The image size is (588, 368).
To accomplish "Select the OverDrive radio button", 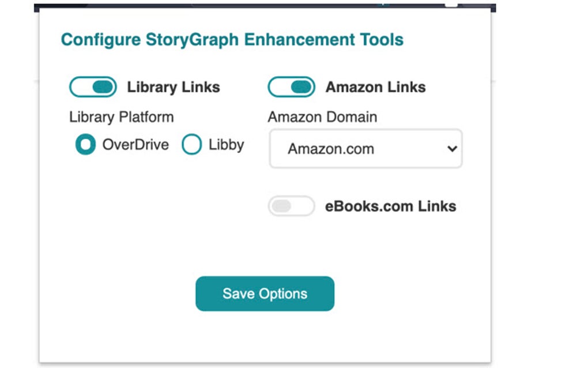I will pyautogui.click(x=85, y=145).
